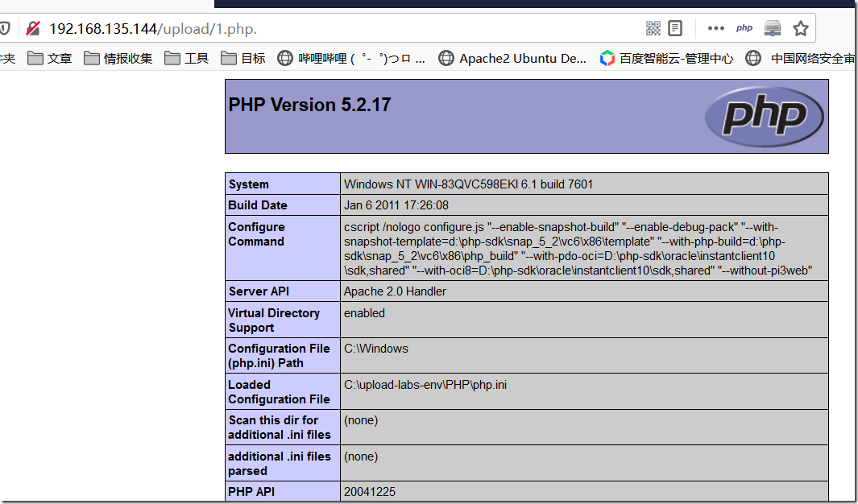Open the 哔哩哔哩 bookmark

click(351, 58)
